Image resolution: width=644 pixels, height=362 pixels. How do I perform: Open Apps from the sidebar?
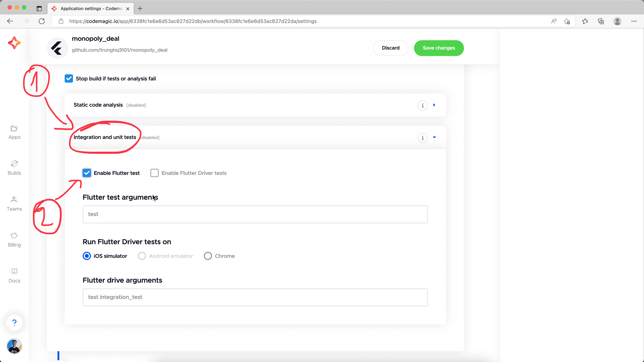[x=14, y=132]
